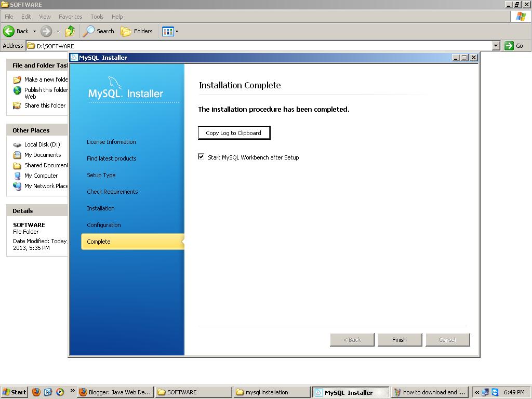The width and height of the screenshot is (532, 399).
Task: Open the Views dropdown arrow
Action: [177, 31]
